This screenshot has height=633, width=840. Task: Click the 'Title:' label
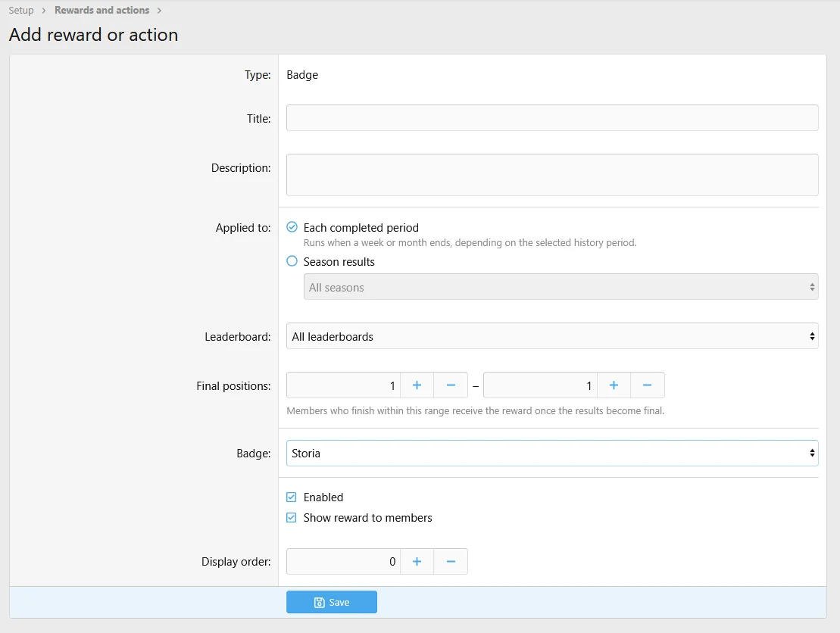[x=259, y=118]
